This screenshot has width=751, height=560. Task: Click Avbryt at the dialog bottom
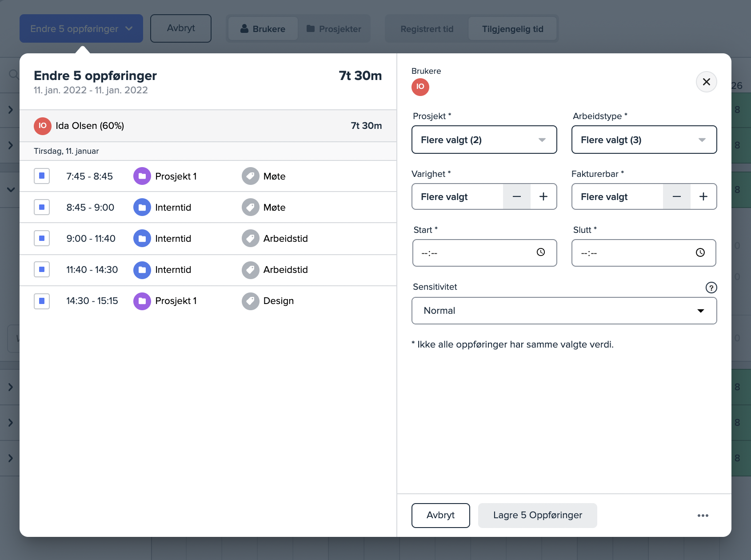[440, 515]
